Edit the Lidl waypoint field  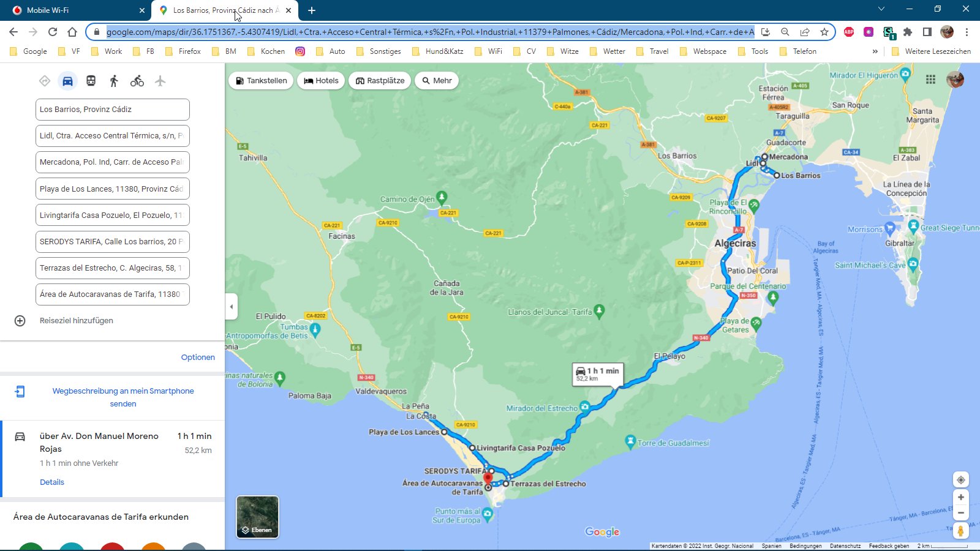(113, 136)
